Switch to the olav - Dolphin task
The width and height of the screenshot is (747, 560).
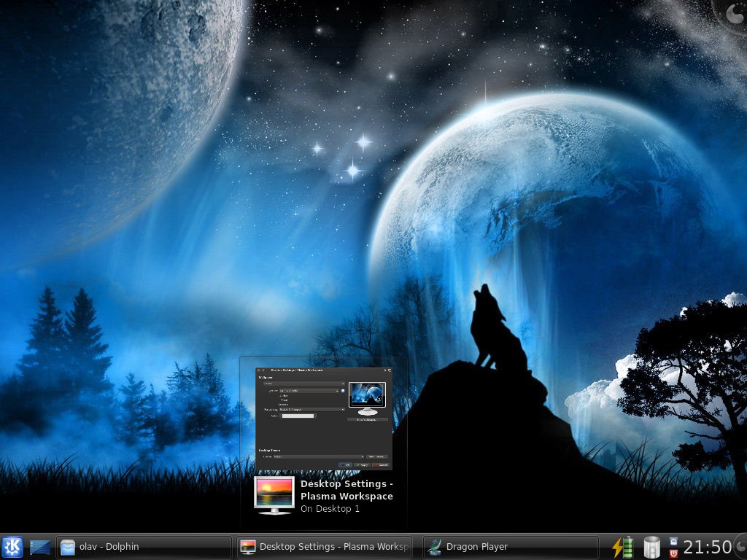click(144, 547)
